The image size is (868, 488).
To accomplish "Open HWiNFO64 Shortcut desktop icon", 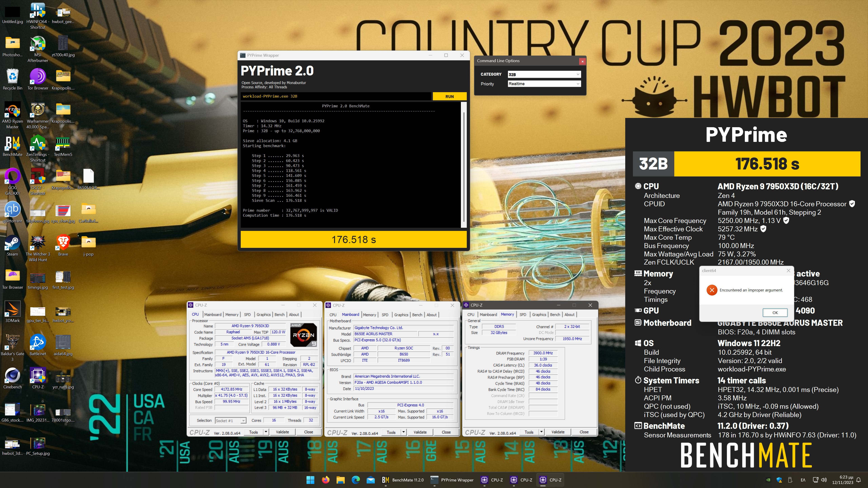I will (38, 16).
